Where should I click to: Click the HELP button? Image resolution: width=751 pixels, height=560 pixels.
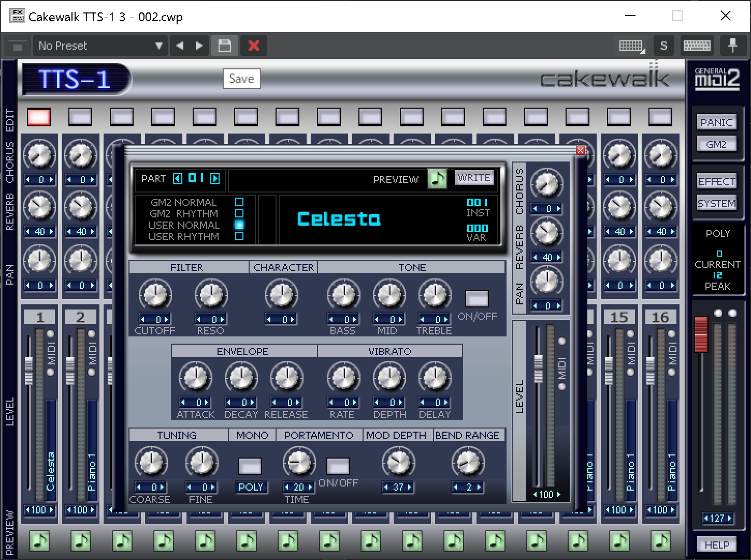717,545
